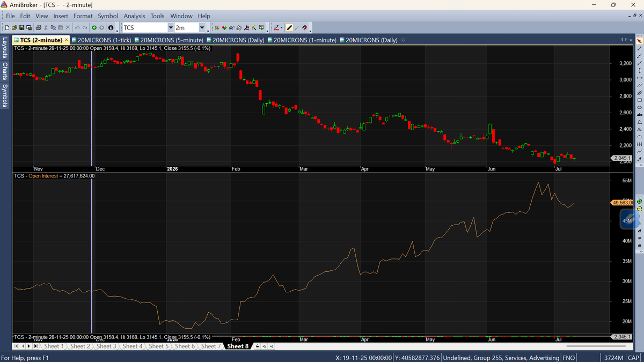Go back with the green arrow icon
Screen dimensions: 644x362
pos(94,27)
